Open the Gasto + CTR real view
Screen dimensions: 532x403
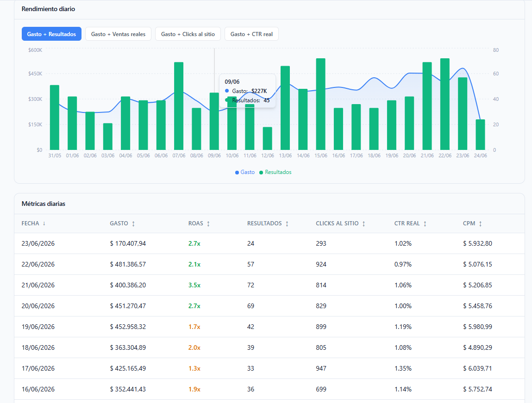251,34
